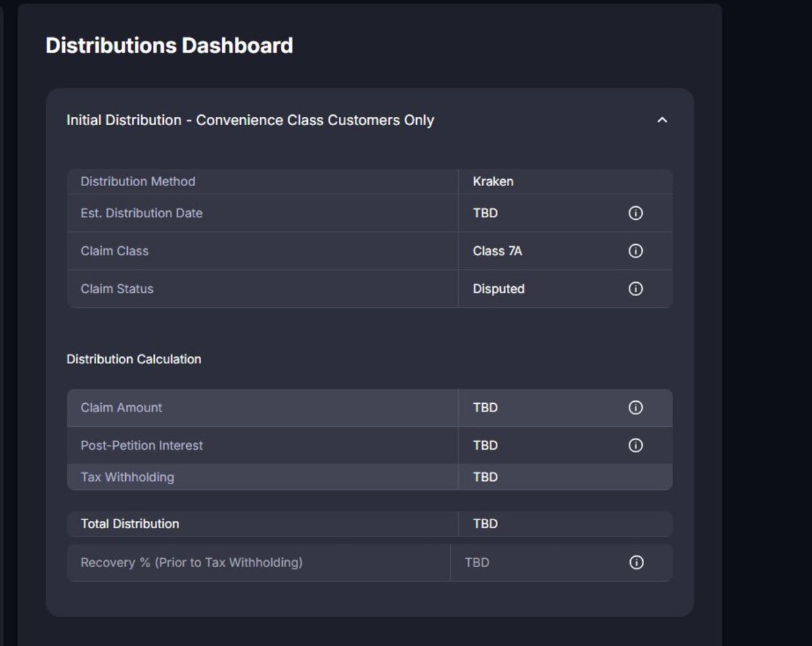The image size is (812, 646).
Task: Click TBD value for Tax Withholding
Action: click(485, 477)
